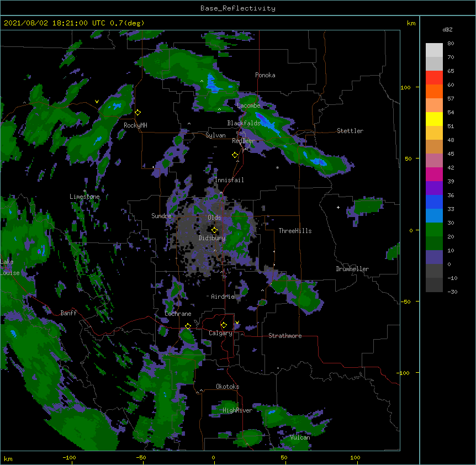
Task: Click the yellow diamond marker beside RockyMH
Action: point(138,113)
